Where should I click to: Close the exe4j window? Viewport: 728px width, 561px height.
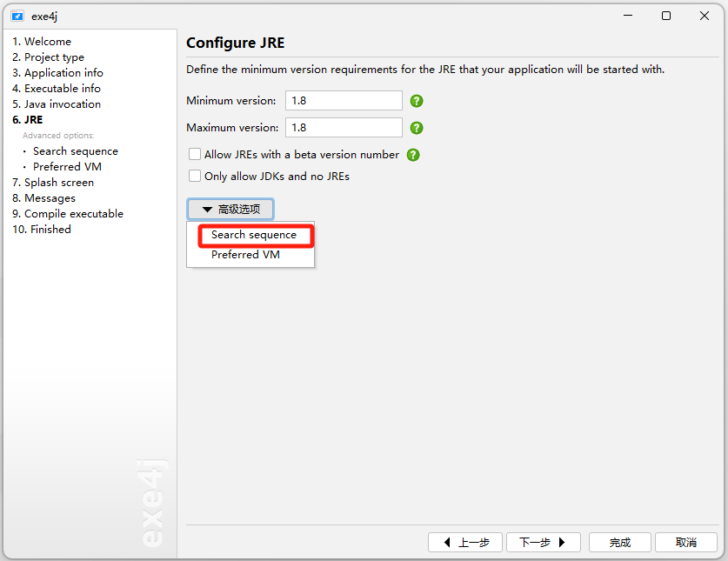point(704,16)
